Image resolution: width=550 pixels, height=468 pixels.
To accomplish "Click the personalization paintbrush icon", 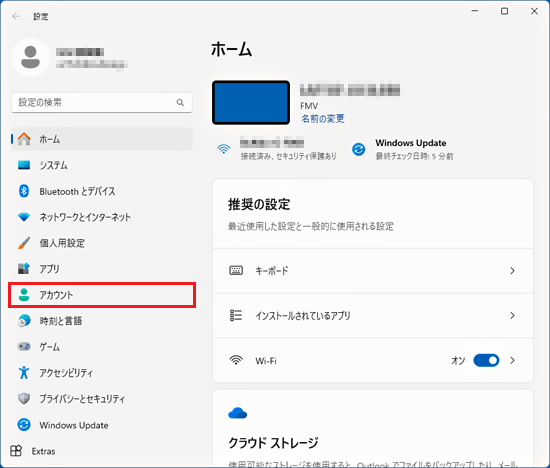I will (24, 243).
